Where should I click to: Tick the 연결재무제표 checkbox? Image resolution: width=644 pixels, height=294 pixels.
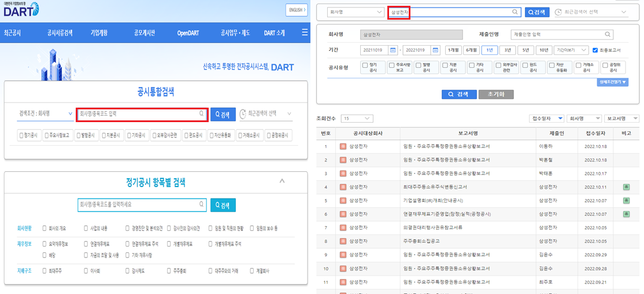(86, 244)
